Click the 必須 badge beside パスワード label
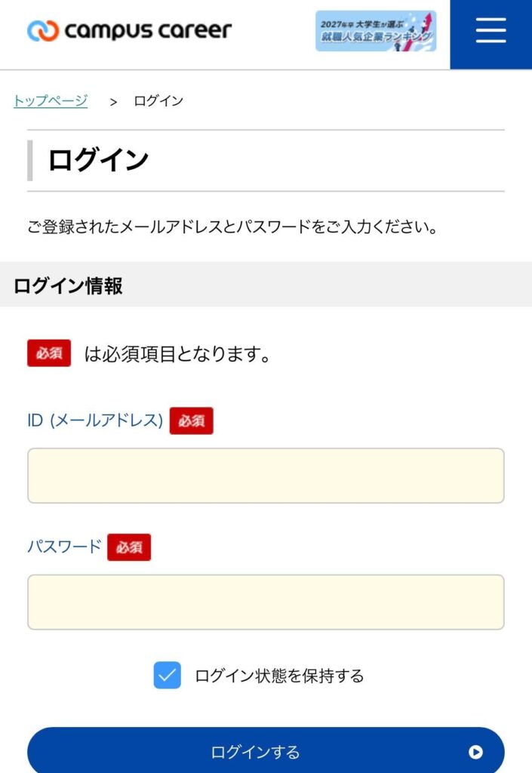Screen dimensions: 532x773 click(x=129, y=547)
